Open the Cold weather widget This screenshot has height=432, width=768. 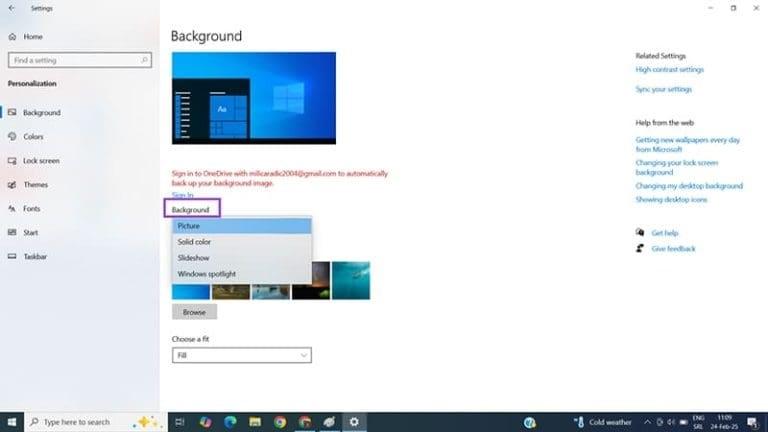point(603,422)
